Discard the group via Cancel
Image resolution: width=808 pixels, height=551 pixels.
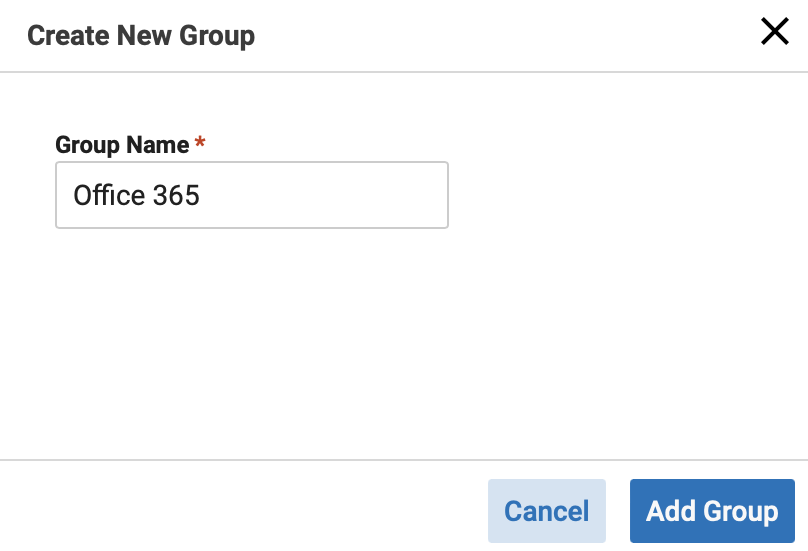pos(547,511)
